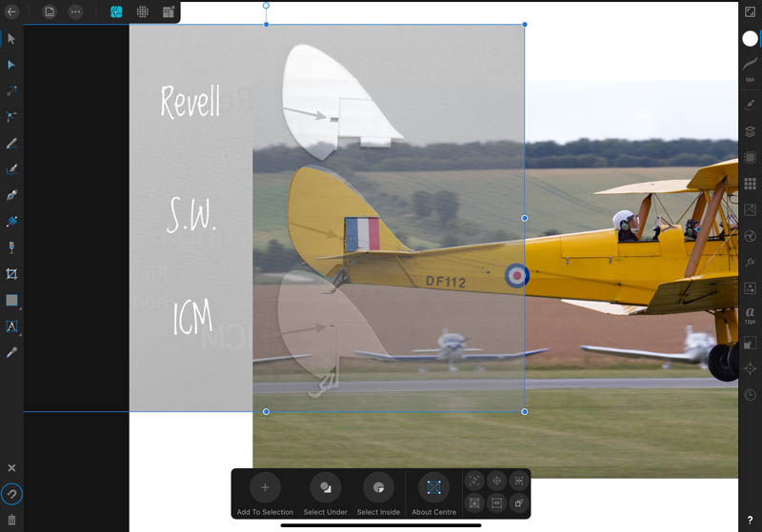762x532 pixels.
Task: Tap the crosshair target icon in the top row of small context icons
Action: click(x=496, y=481)
